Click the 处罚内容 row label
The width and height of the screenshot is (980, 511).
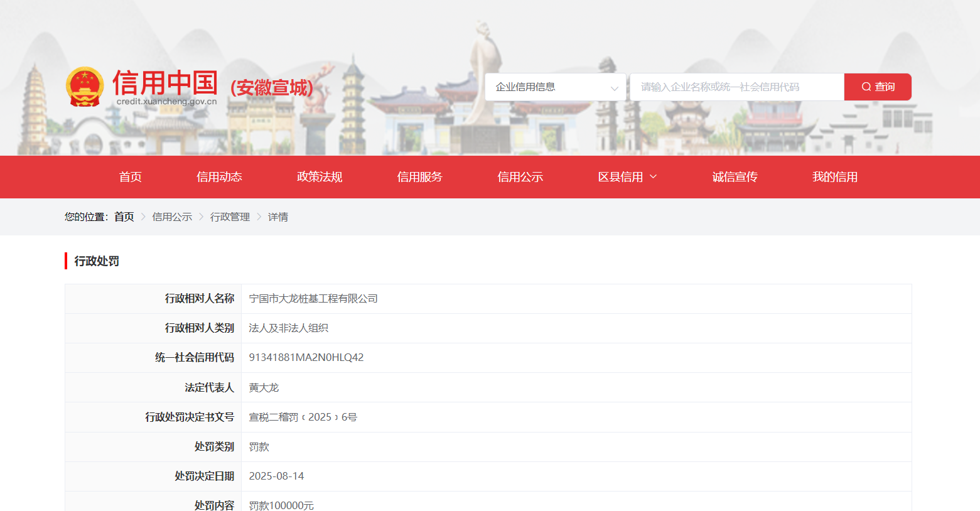coord(215,505)
